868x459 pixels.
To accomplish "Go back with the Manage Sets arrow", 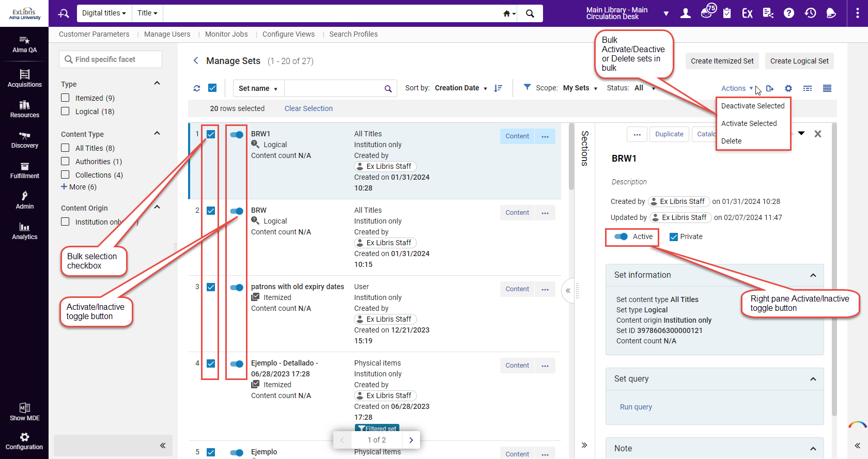I will coord(196,60).
